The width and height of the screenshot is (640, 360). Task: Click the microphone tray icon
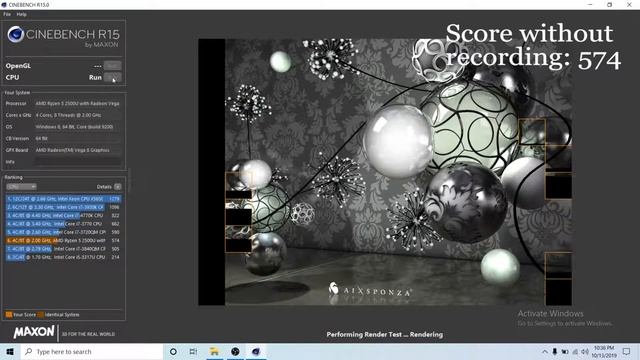[x=555, y=351]
